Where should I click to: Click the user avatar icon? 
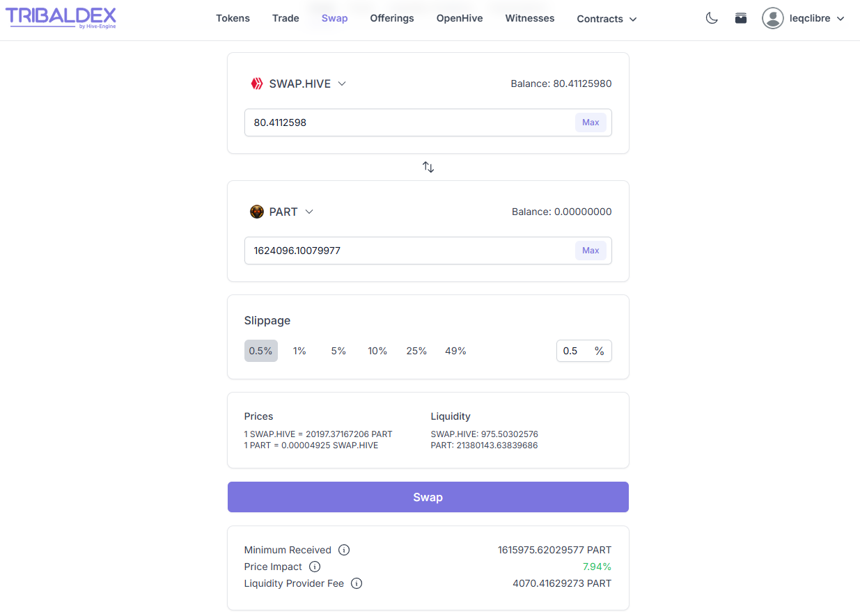[x=772, y=18]
